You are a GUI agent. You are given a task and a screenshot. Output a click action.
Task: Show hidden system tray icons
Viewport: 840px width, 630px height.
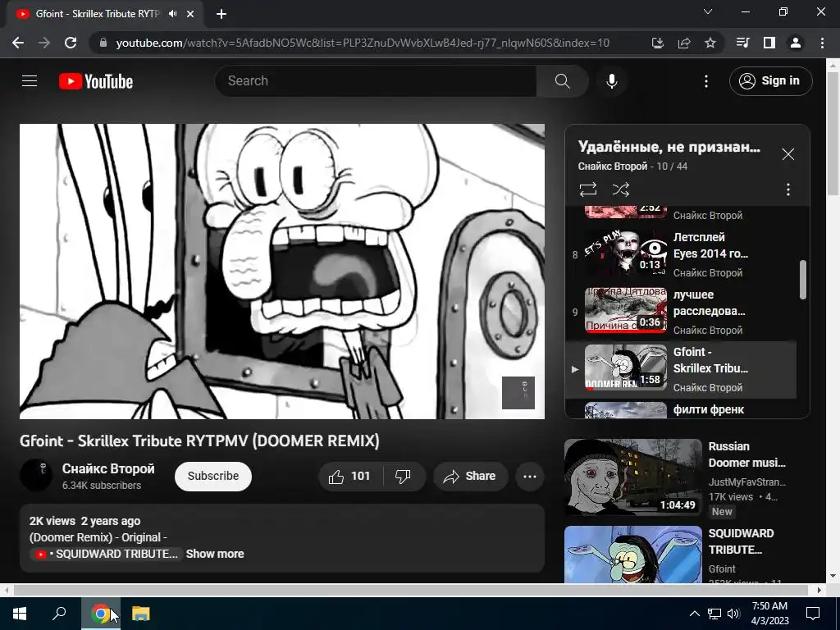click(x=694, y=614)
